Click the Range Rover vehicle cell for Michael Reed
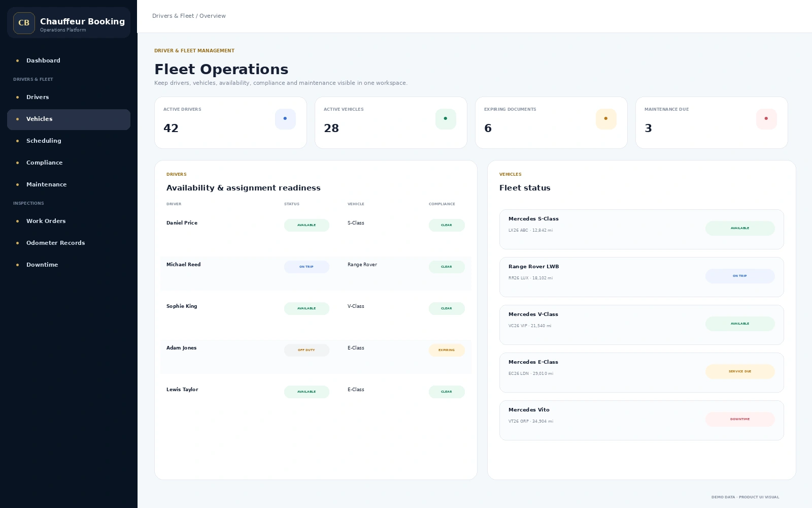The width and height of the screenshot is (812, 508). [362, 265]
